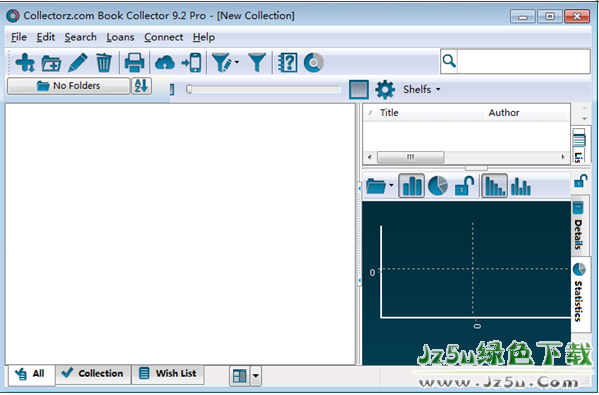Switch statistics to pie chart view

438,186
